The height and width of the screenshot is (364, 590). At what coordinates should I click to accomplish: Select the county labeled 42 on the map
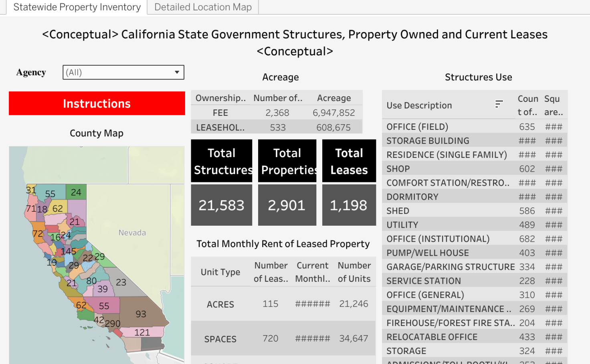(99, 320)
